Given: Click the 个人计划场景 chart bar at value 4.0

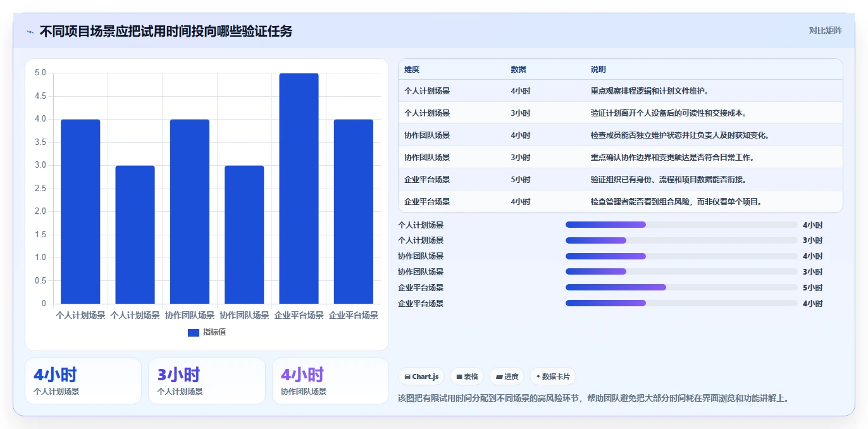Looking at the screenshot, I should [x=80, y=211].
